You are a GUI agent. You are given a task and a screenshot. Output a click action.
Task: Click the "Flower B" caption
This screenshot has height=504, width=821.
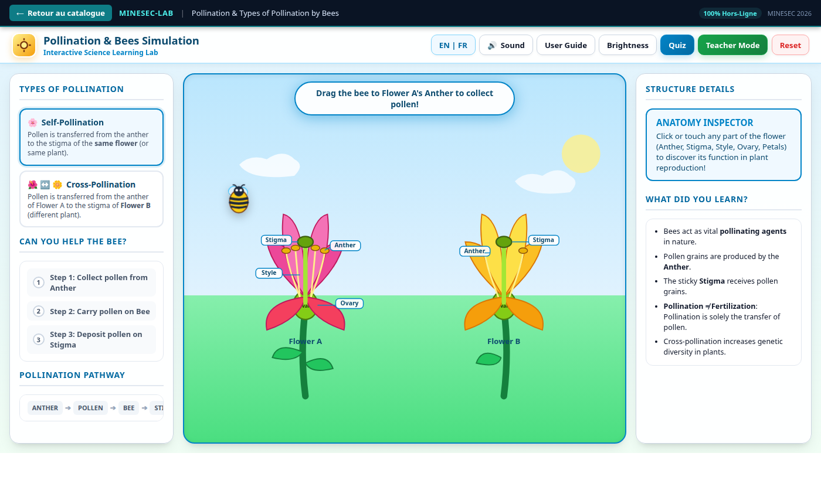[504, 341]
